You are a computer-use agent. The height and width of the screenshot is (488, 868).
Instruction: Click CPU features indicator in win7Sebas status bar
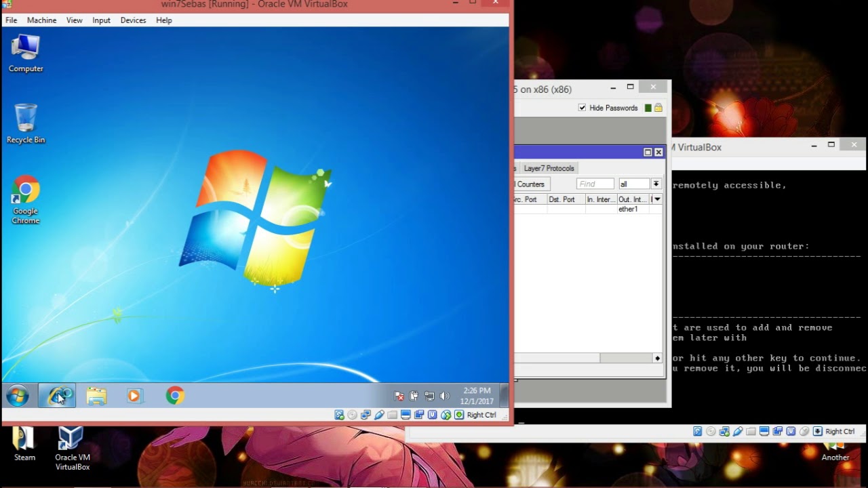point(433,415)
